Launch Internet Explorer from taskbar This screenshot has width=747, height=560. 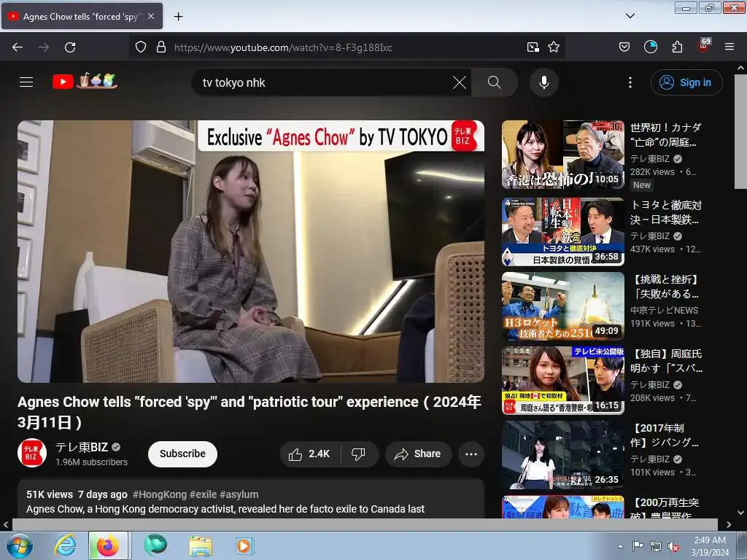pyautogui.click(x=65, y=545)
